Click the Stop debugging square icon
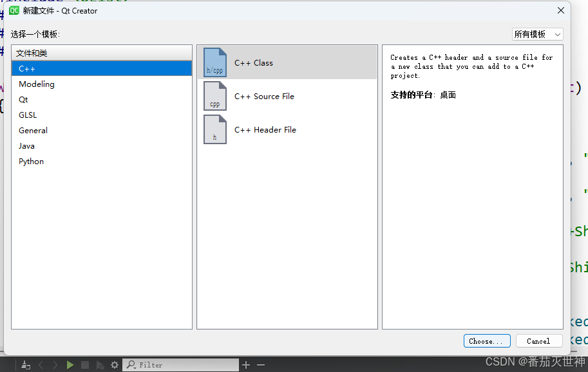The image size is (588, 372). pos(84,364)
